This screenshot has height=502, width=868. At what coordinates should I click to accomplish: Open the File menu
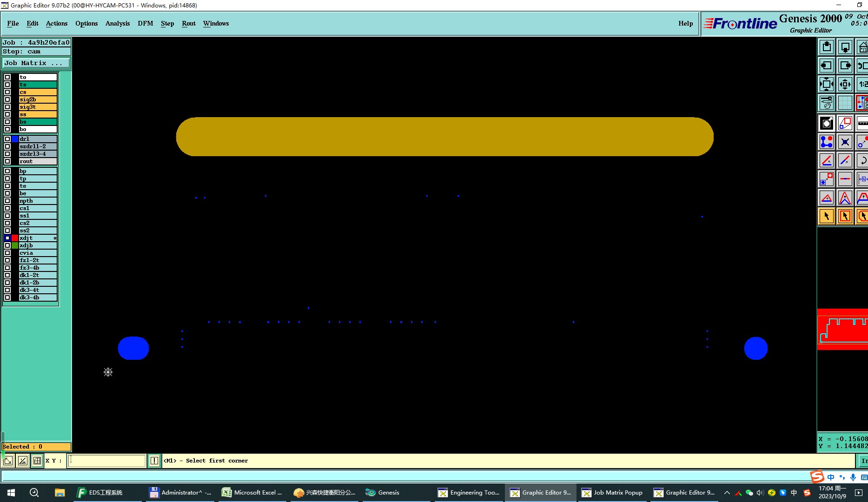pos(13,23)
